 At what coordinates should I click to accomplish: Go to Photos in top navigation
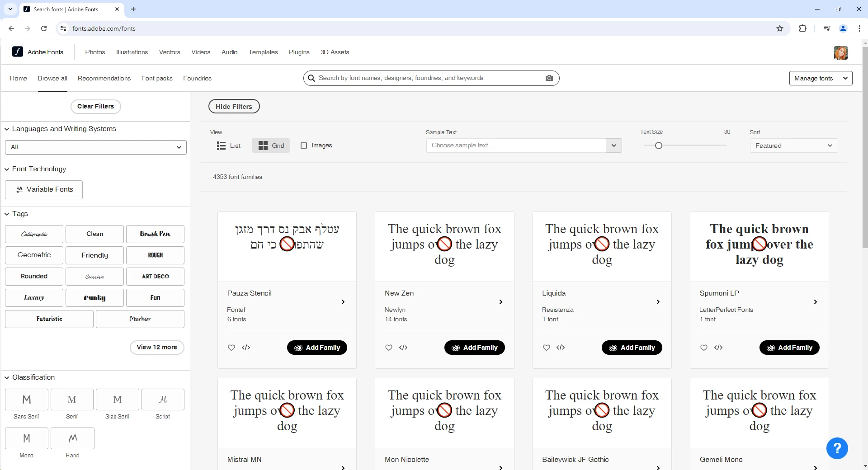click(x=95, y=52)
